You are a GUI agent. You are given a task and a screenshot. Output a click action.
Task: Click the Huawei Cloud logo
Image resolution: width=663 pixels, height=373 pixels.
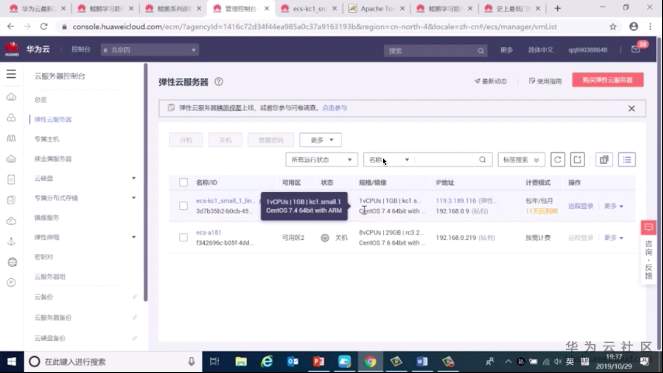click(12, 49)
